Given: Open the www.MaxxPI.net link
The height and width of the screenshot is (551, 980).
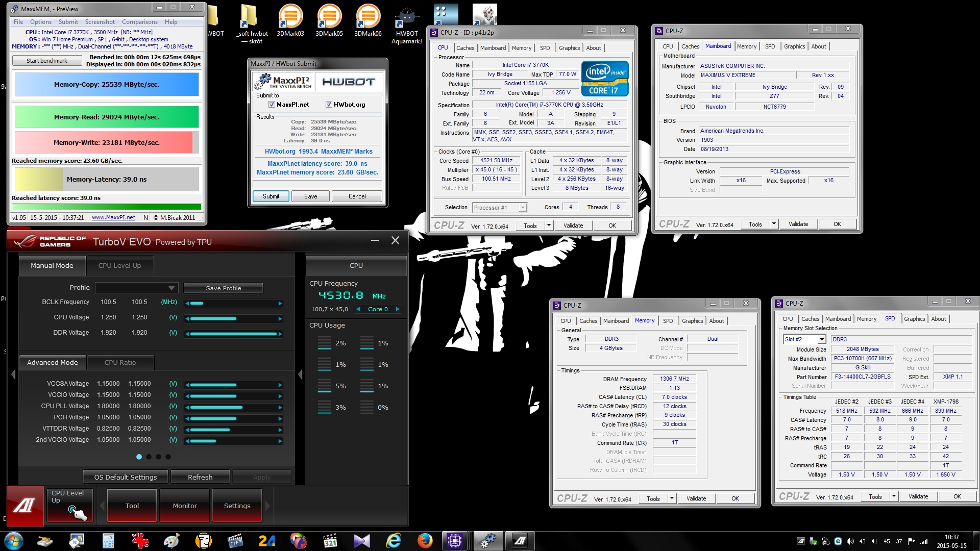Looking at the screenshot, I should pos(113,217).
